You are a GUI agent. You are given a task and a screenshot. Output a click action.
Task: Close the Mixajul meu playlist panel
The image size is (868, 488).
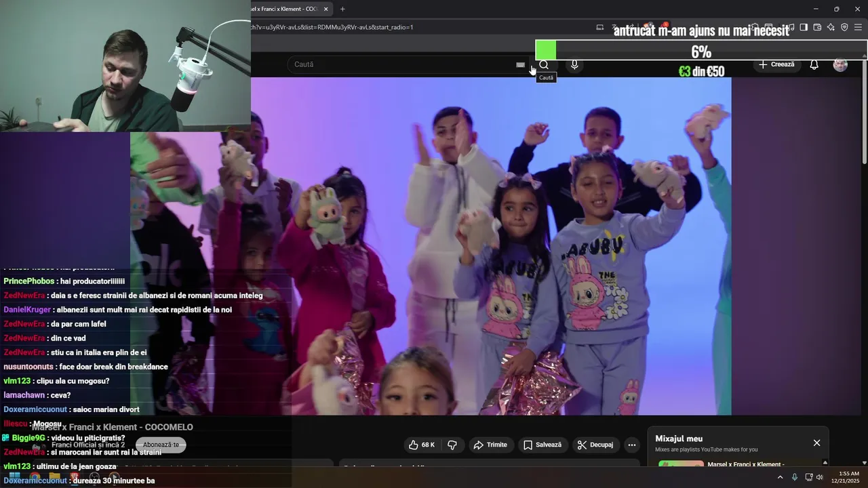816,443
